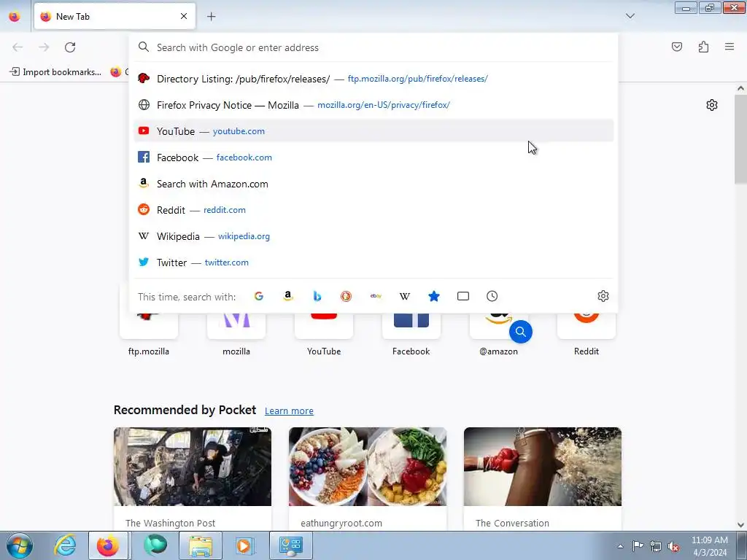Close the New Tab tab
This screenshot has height=560, width=747.
(x=184, y=16)
